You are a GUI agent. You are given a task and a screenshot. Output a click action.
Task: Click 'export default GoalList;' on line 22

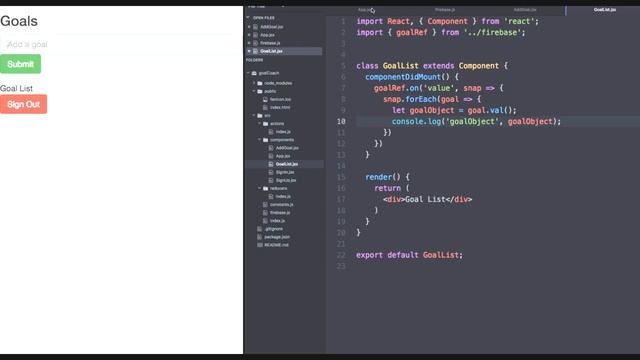[x=409, y=255]
